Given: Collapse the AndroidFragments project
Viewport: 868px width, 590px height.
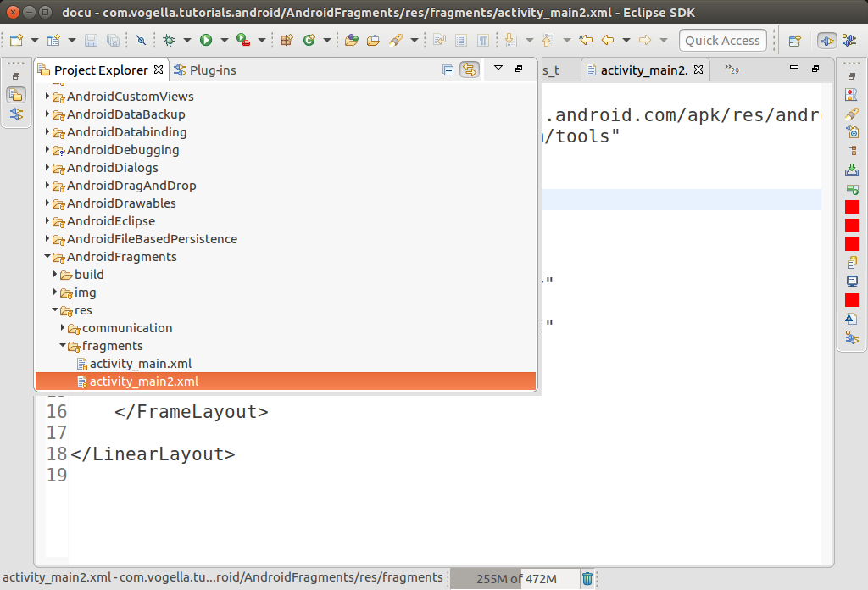Looking at the screenshot, I should pyautogui.click(x=47, y=256).
